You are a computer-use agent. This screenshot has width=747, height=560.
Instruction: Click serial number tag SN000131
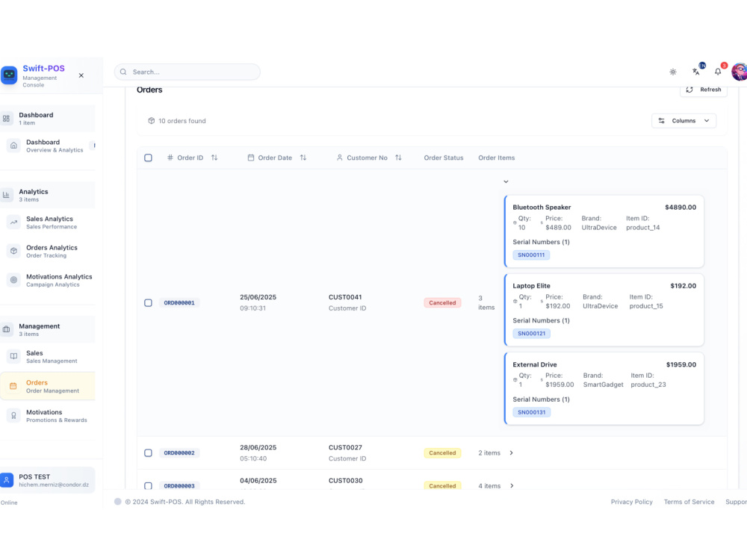tap(532, 412)
